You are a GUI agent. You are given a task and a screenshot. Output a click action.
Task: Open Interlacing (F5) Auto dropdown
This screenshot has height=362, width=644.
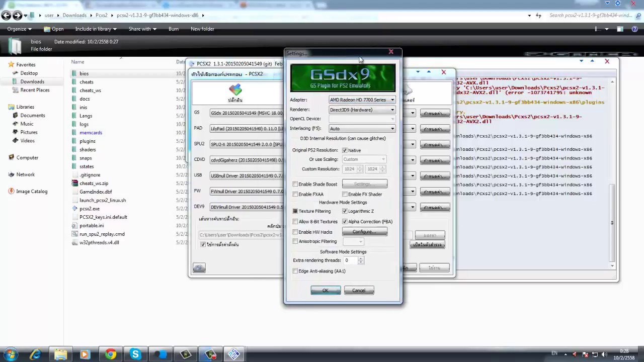click(362, 129)
